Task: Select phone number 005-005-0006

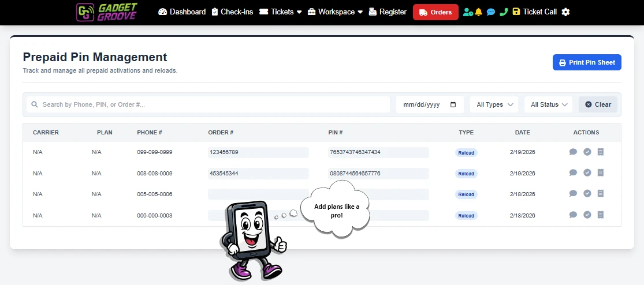Action: (x=154, y=194)
